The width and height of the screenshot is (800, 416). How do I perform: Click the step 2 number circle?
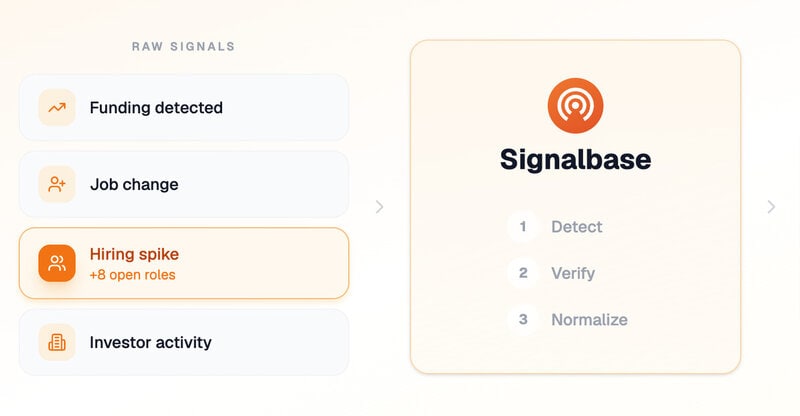(x=523, y=273)
